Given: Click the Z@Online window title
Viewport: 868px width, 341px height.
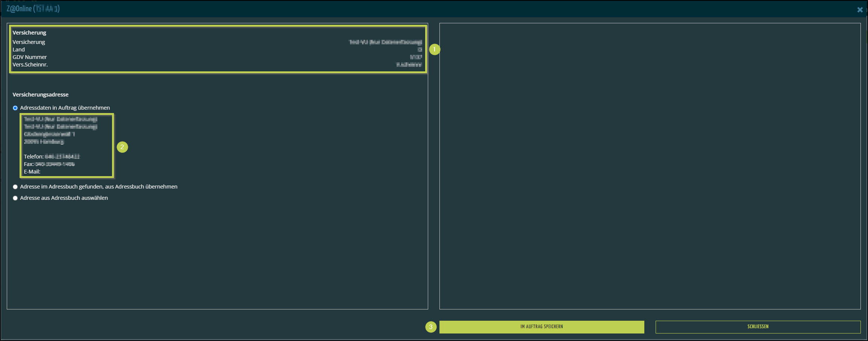Looking at the screenshot, I should pos(33,9).
